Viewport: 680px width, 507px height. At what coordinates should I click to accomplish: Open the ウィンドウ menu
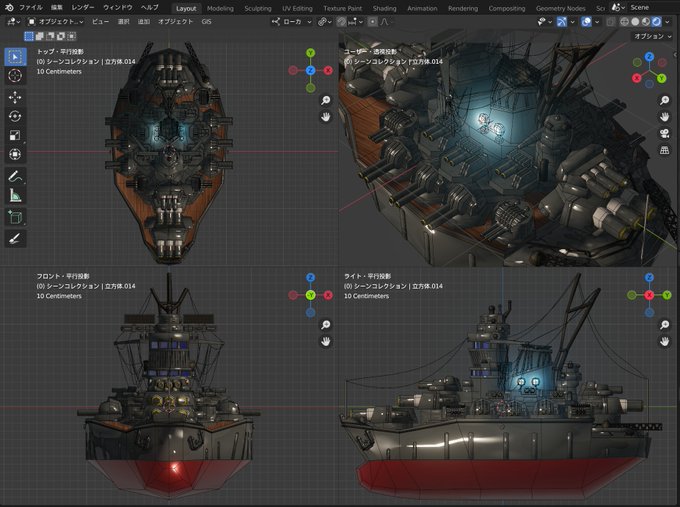(118, 7)
